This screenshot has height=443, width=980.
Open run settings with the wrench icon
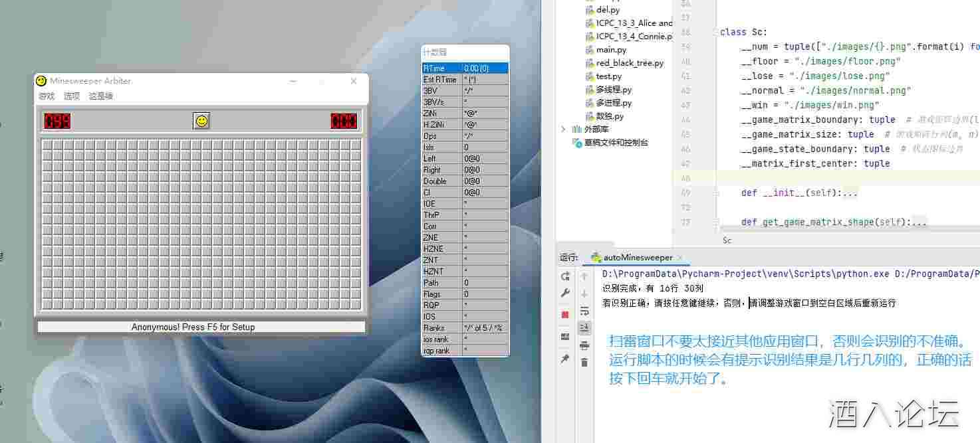pyautogui.click(x=565, y=293)
